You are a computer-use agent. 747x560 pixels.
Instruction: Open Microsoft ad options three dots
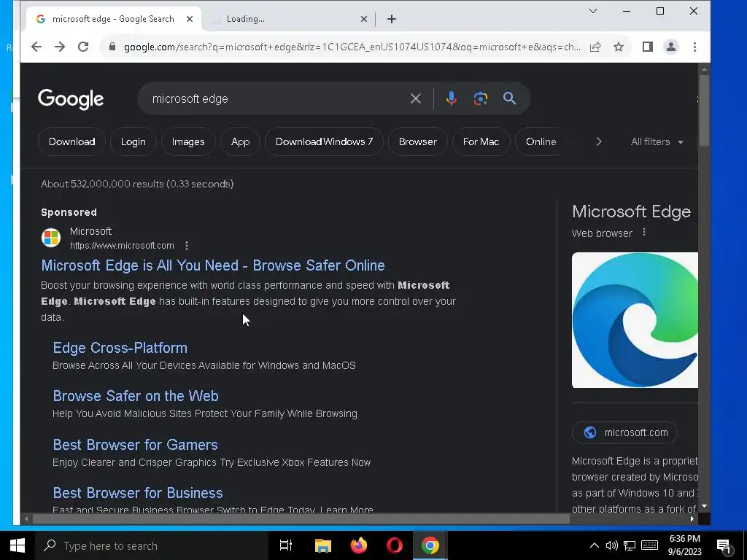(x=187, y=246)
